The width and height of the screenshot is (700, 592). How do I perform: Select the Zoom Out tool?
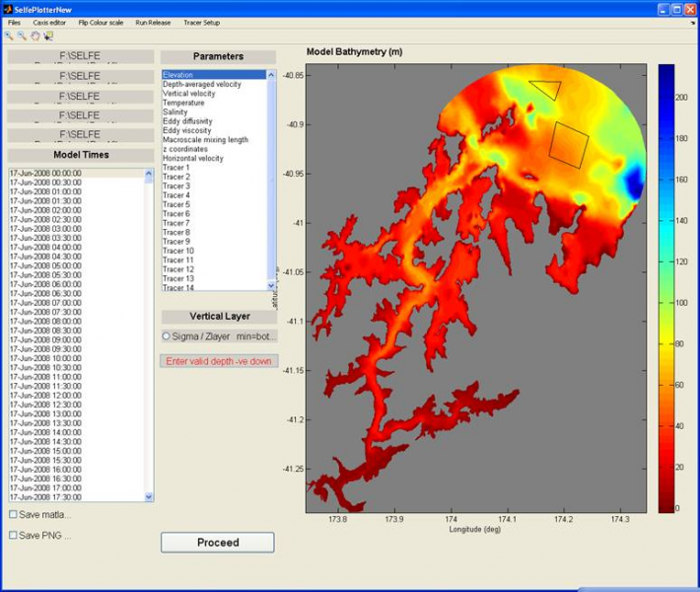point(22,36)
